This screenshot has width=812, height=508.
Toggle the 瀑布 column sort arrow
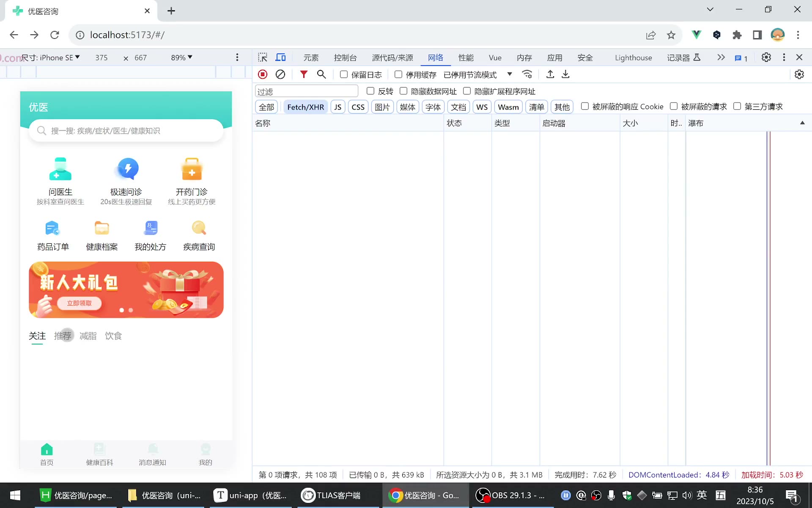(802, 123)
